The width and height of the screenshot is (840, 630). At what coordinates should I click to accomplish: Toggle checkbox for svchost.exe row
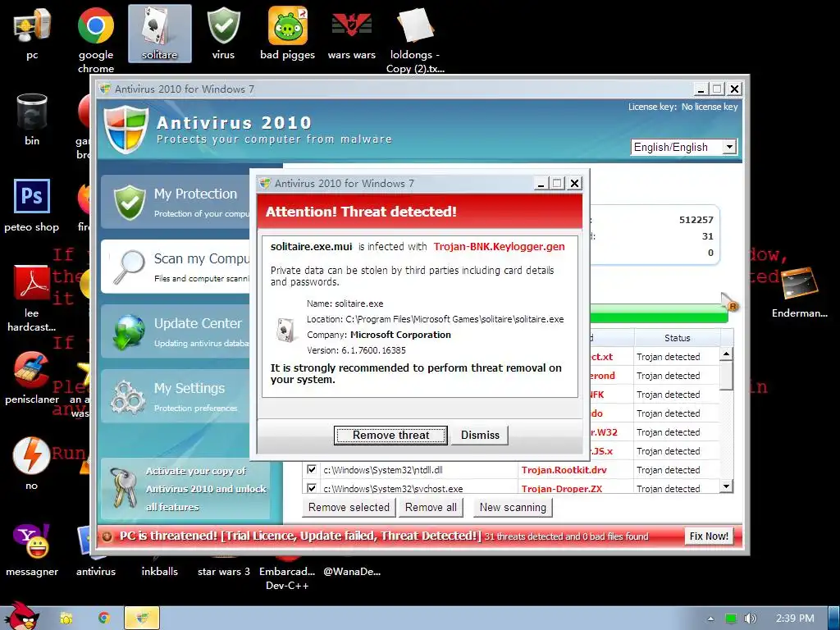pos(311,488)
